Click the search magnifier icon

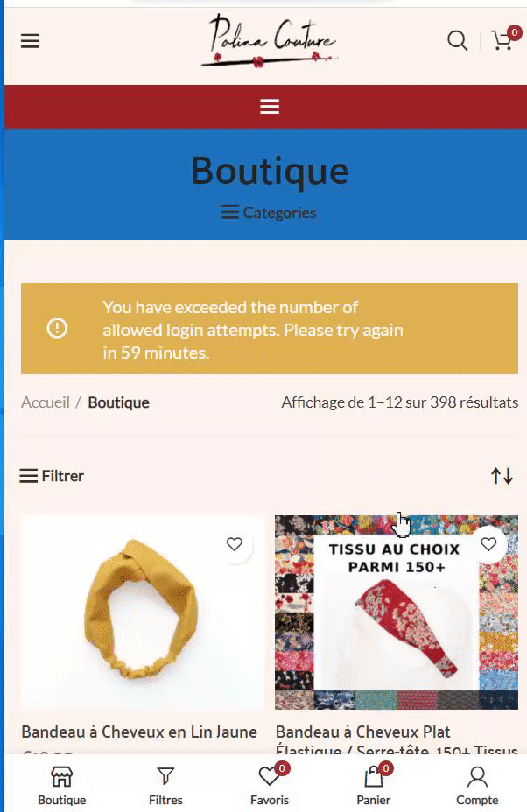click(x=457, y=40)
